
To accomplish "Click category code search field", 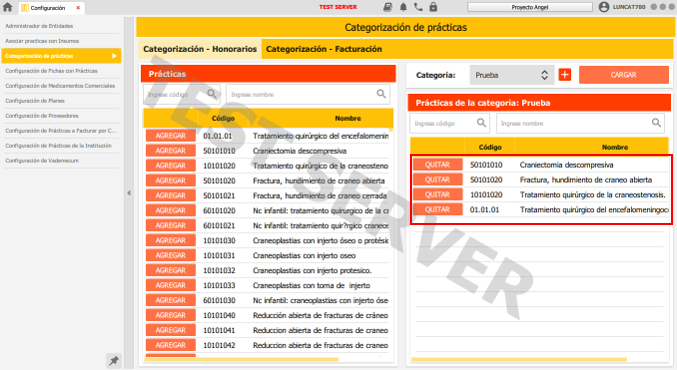I will (x=449, y=123).
